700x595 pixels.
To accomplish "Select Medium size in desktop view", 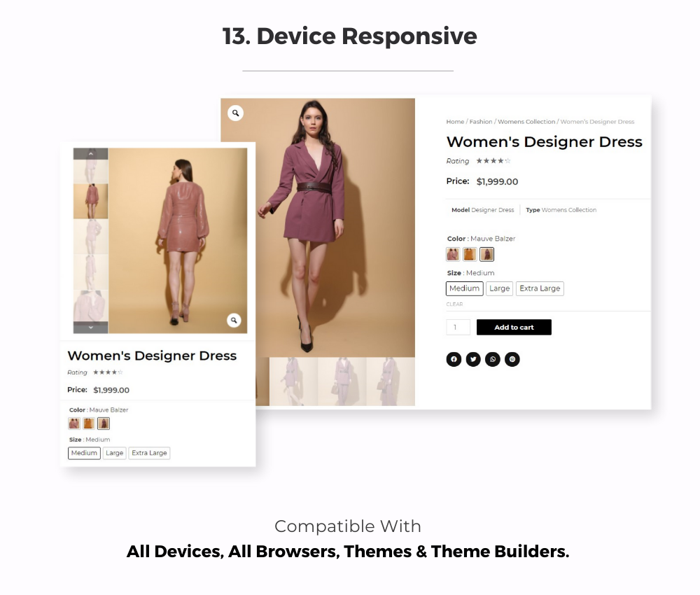I will coord(464,288).
